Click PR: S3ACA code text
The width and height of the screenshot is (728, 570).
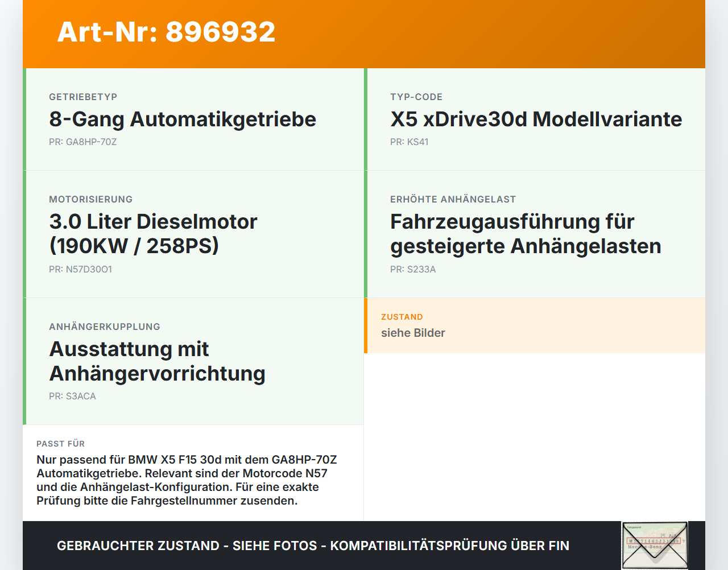(x=73, y=396)
